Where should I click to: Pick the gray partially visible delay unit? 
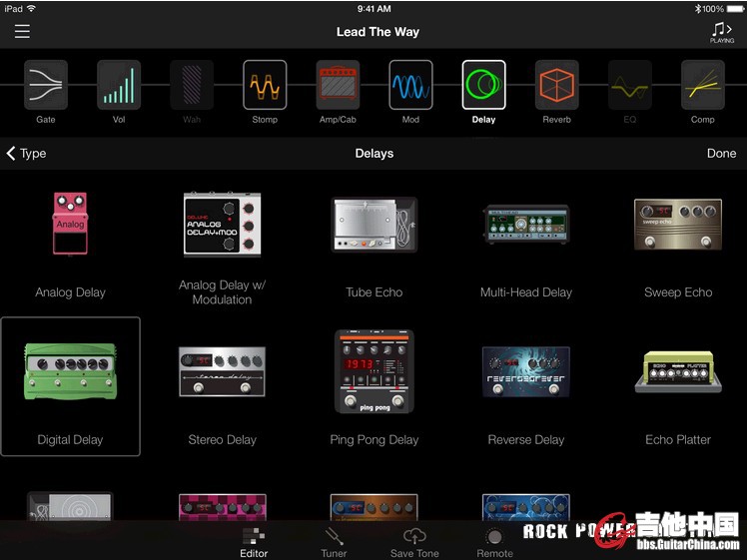tap(70, 506)
